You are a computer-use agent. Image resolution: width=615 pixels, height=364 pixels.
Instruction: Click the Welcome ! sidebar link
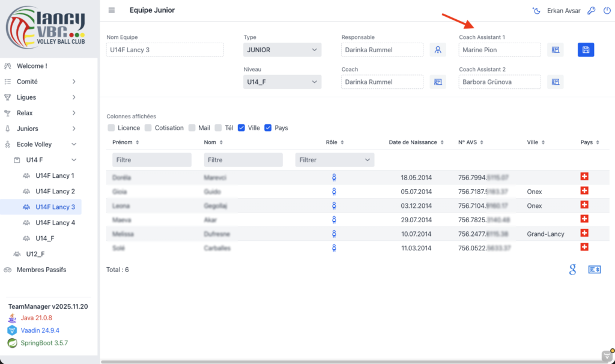[x=32, y=66]
